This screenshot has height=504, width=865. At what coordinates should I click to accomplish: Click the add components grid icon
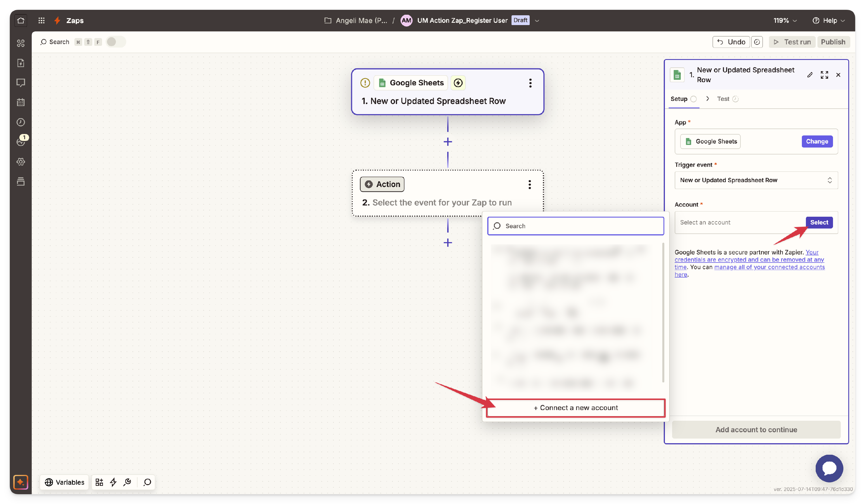(x=99, y=482)
